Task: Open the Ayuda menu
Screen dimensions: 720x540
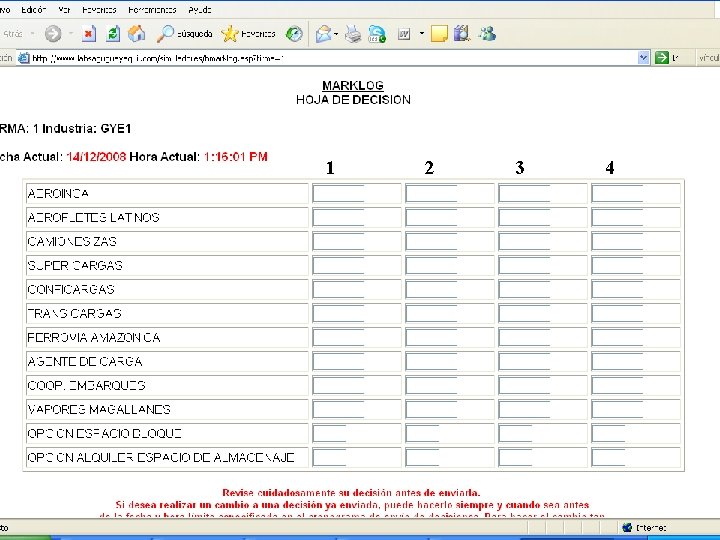Action: point(200,9)
